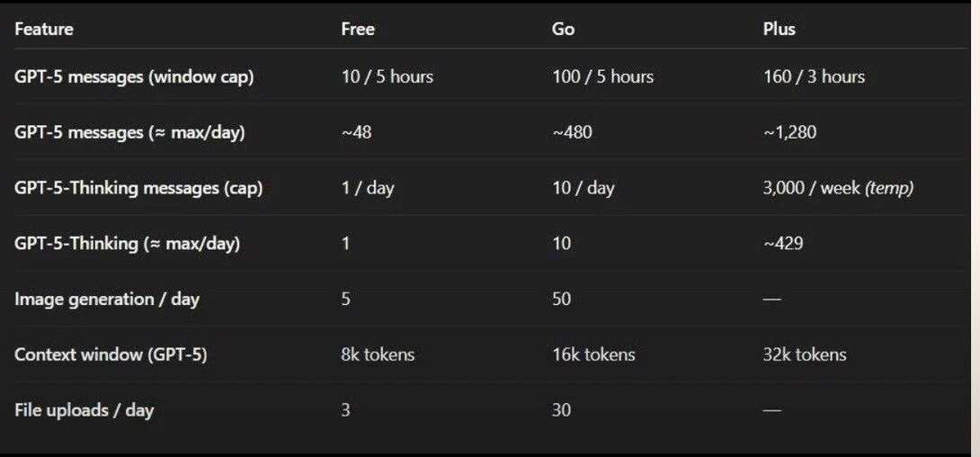980x457 pixels.
Task: Click the "32k tokens" cell
Action: 805,354
